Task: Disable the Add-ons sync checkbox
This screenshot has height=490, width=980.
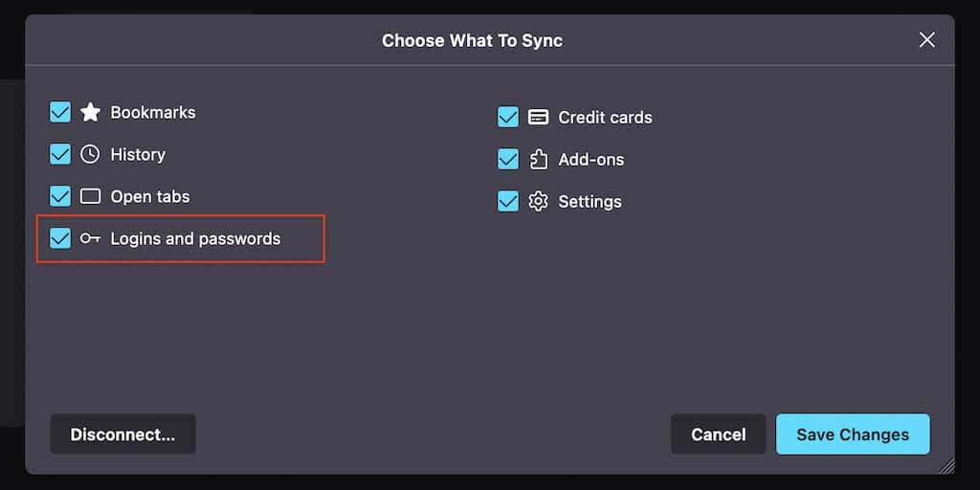Action: (508, 160)
